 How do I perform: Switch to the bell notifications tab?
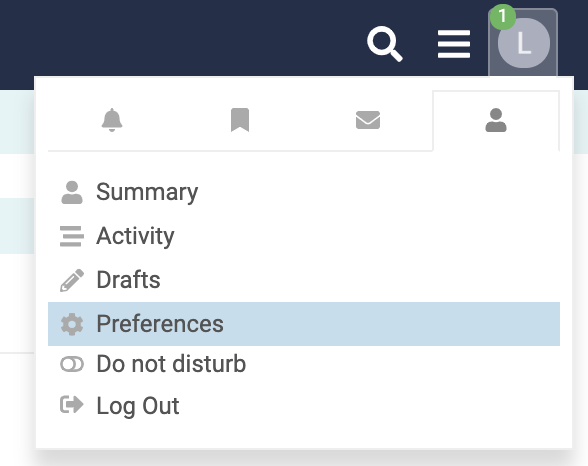click(112, 120)
